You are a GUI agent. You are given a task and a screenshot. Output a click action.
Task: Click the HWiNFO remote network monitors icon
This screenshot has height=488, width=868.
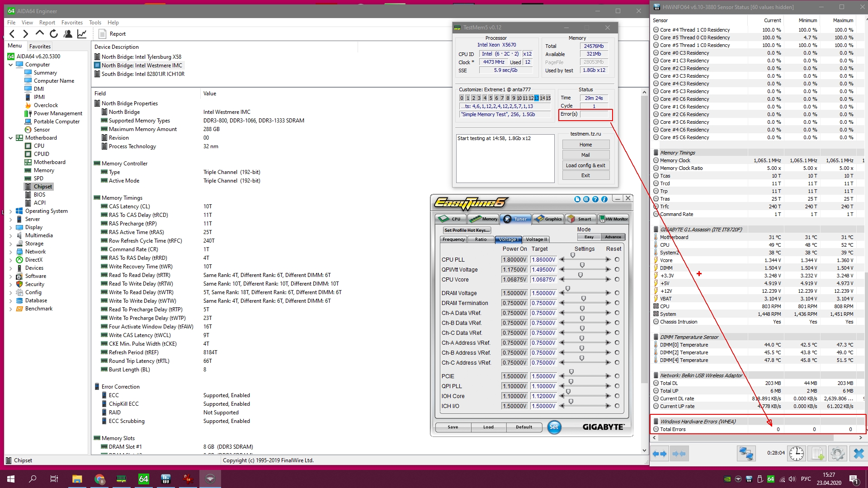(x=746, y=453)
